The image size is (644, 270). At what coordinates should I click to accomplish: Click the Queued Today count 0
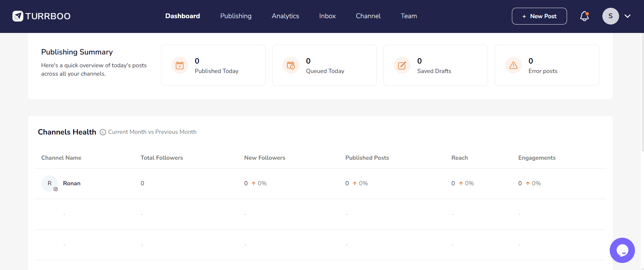pyautogui.click(x=308, y=61)
